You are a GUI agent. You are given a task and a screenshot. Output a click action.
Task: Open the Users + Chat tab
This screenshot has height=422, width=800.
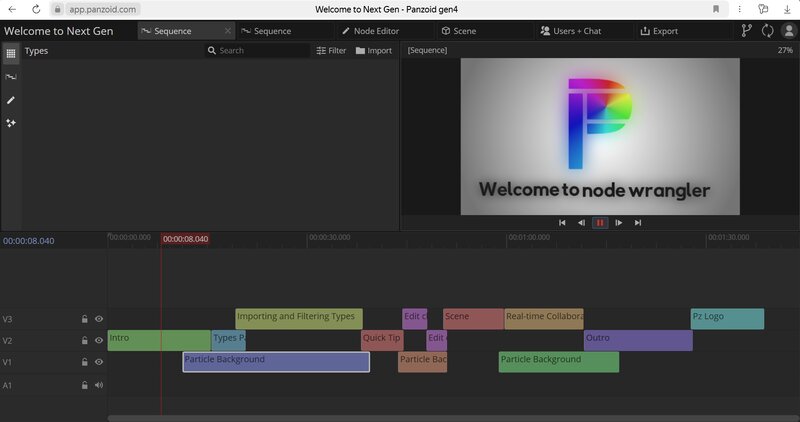coord(570,31)
